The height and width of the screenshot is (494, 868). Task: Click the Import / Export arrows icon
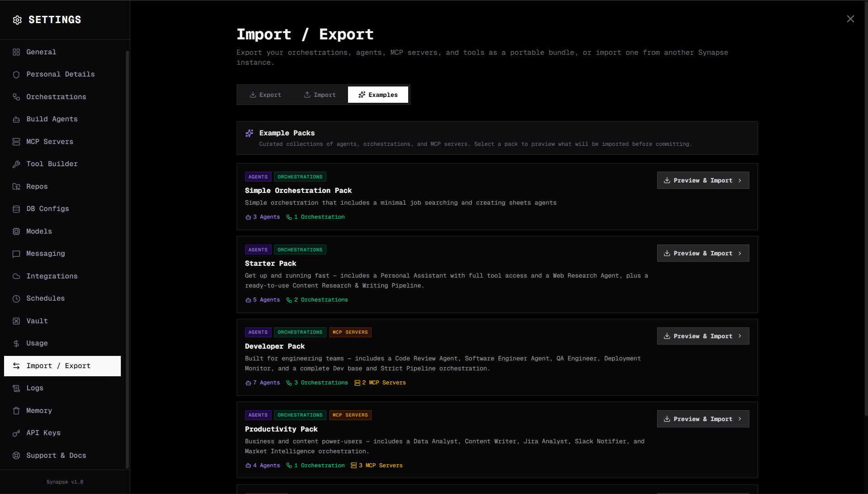click(16, 366)
